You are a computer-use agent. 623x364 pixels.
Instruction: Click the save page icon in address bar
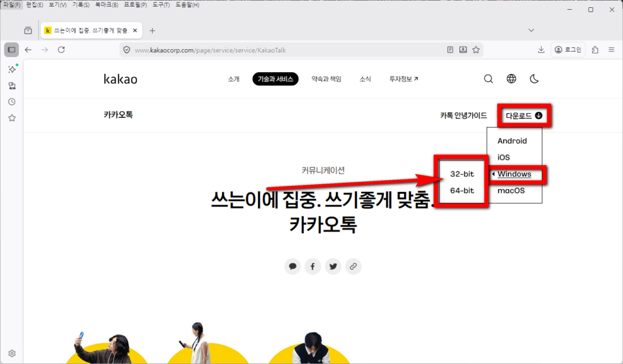click(463, 50)
